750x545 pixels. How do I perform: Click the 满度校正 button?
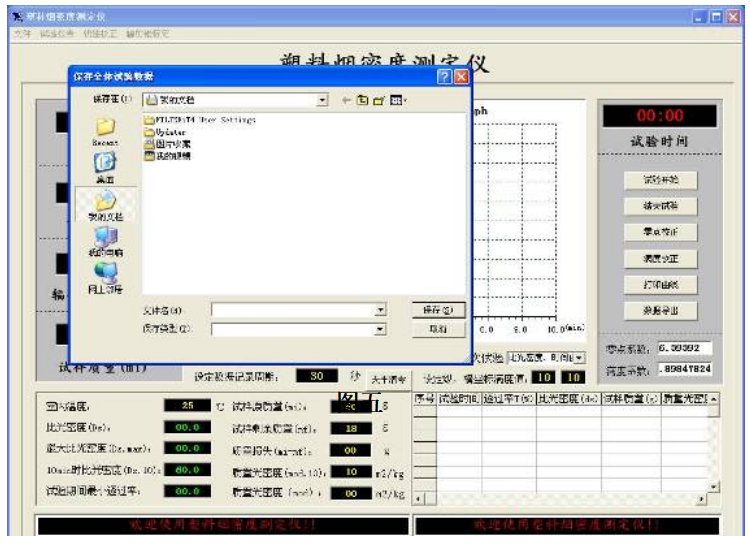coord(661,259)
